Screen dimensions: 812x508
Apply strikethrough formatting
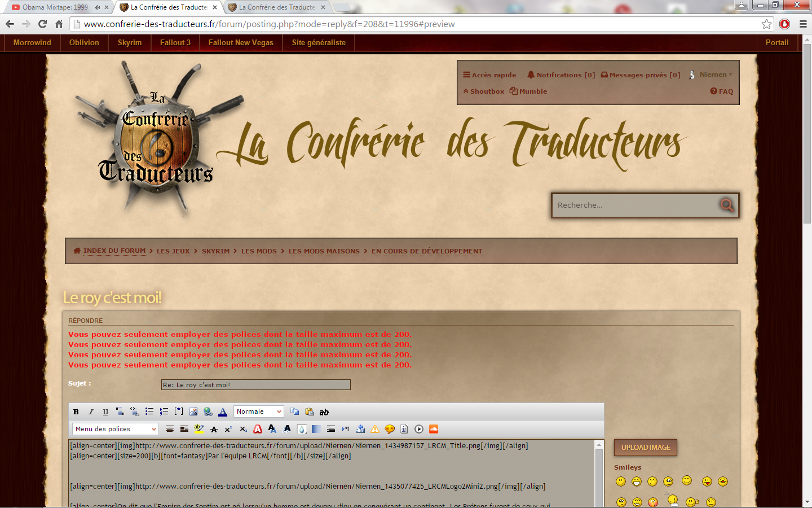[214, 430]
